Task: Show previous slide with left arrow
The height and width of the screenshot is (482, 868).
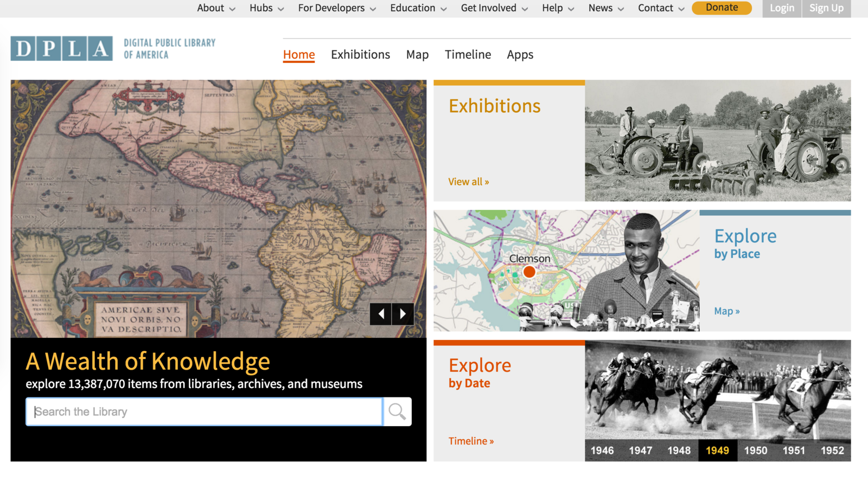Action: (x=381, y=314)
